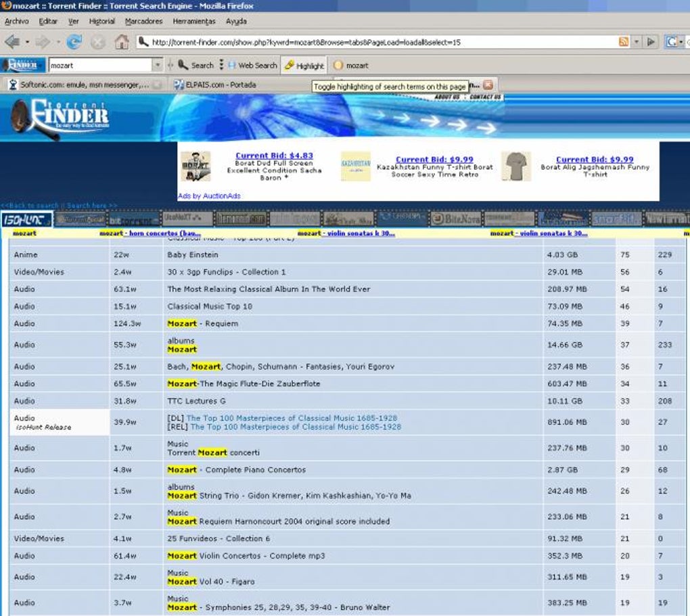
Task: Open Mozart-The Magic Flute-Die Zauberflote entry
Action: 244,383
